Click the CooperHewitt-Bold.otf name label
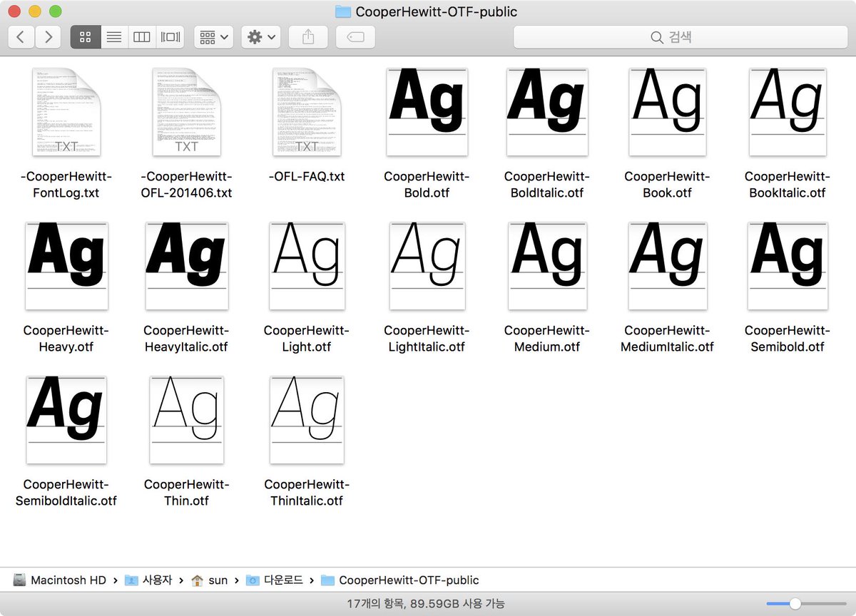This screenshot has width=856, height=616. pyautogui.click(x=427, y=185)
